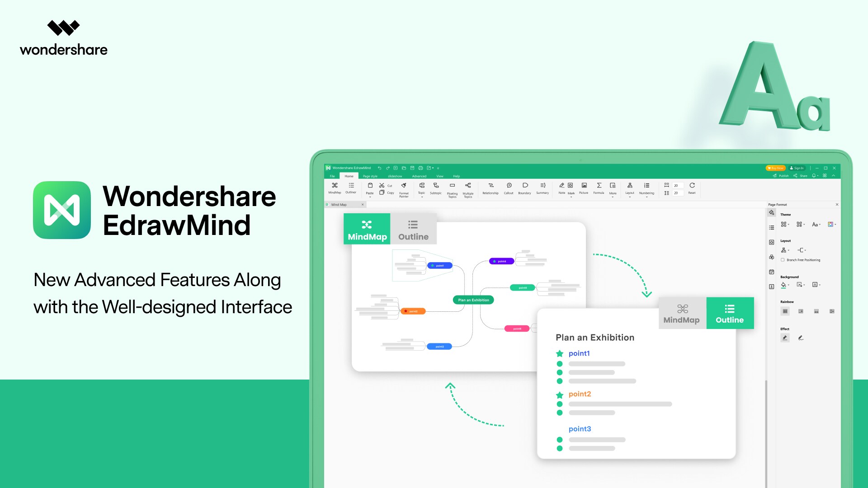Insert a Relationship line
The height and width of the screenshot is (488, 868).
(x=491, y=188)
